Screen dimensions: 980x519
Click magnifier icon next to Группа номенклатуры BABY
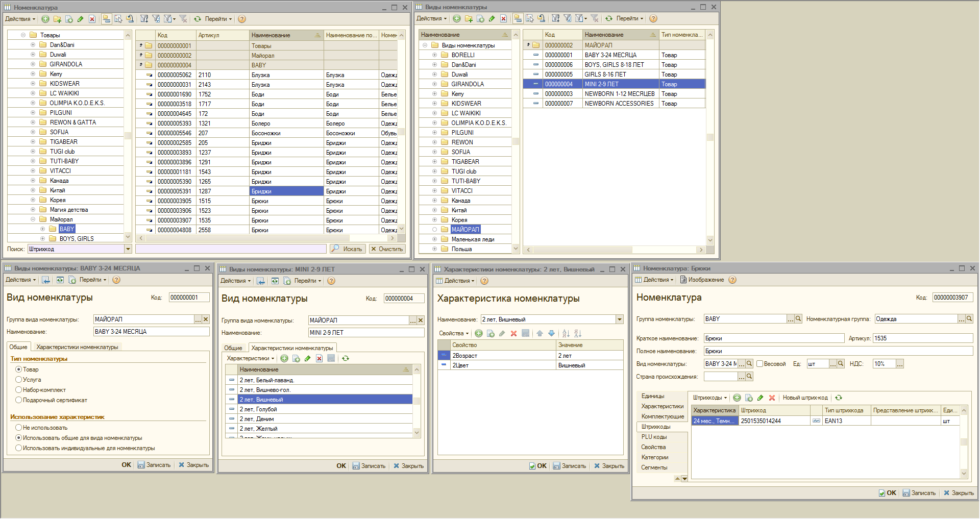(798, 319)
